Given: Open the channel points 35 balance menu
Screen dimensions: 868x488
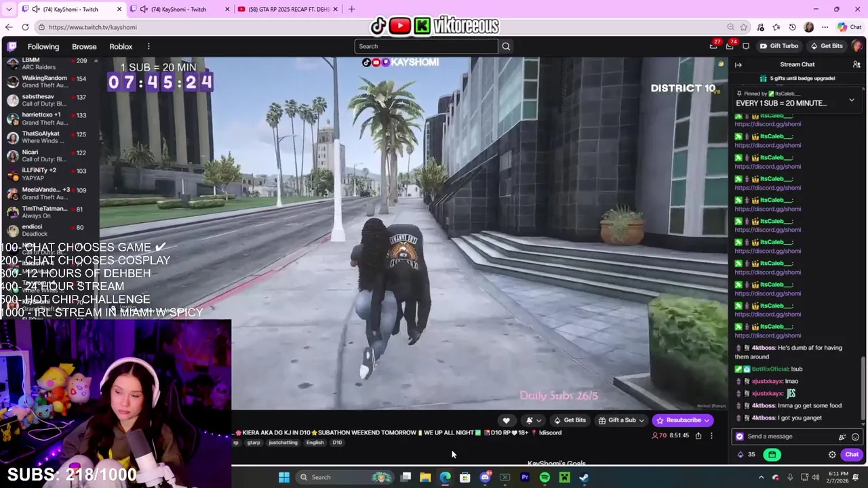Looking at the screenshot, I should [746, 455].
